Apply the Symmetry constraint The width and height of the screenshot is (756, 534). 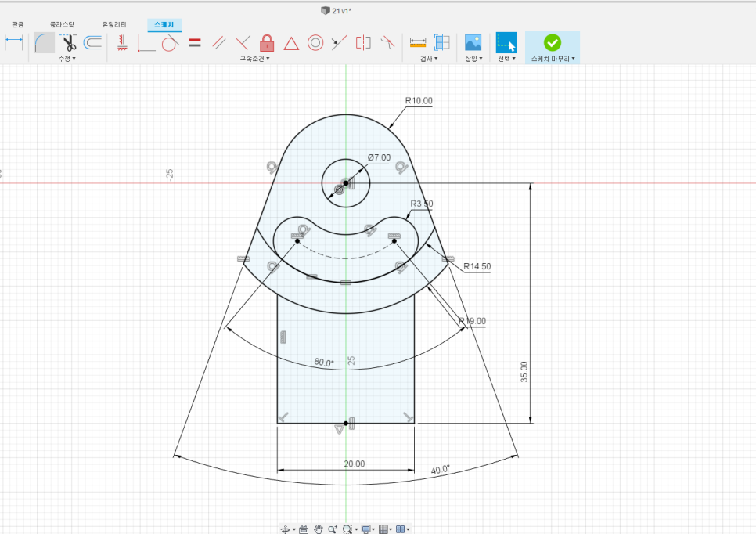coord(364,43)
